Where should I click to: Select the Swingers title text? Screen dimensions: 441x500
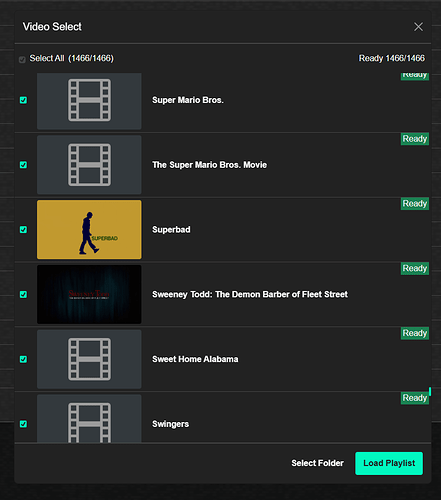pyautogui.click(x=170, y=424)
